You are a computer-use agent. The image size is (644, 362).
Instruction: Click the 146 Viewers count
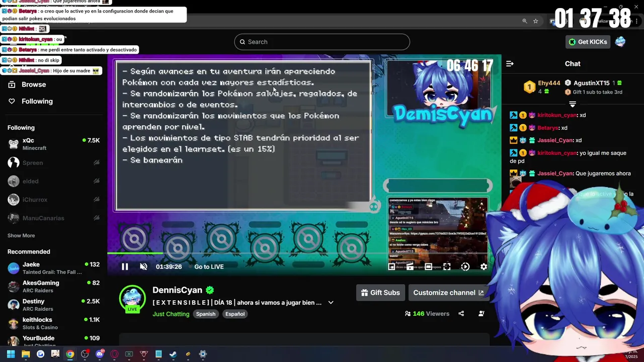point(427,314)
